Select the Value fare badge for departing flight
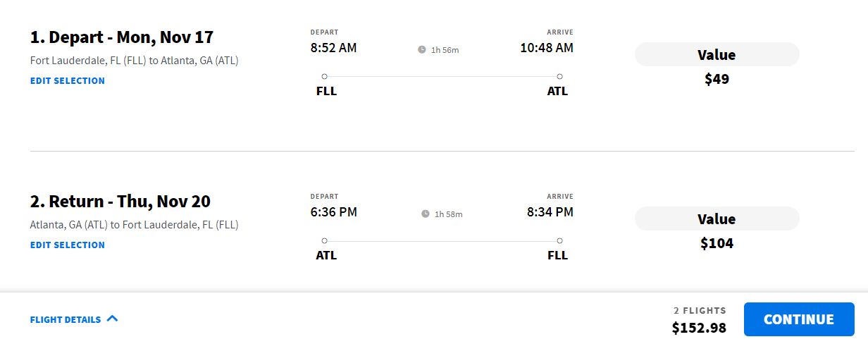Screen dimensions: 868x344 tap(717, 54)
